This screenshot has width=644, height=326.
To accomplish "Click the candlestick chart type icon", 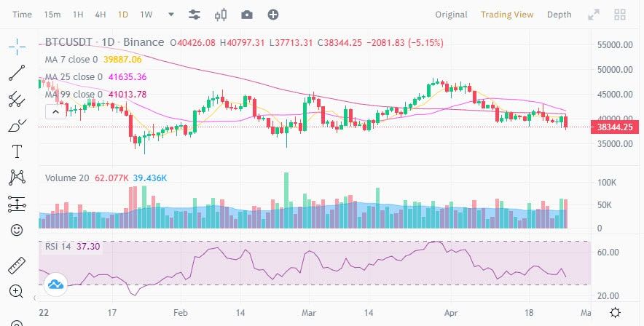I will [221, 15].
